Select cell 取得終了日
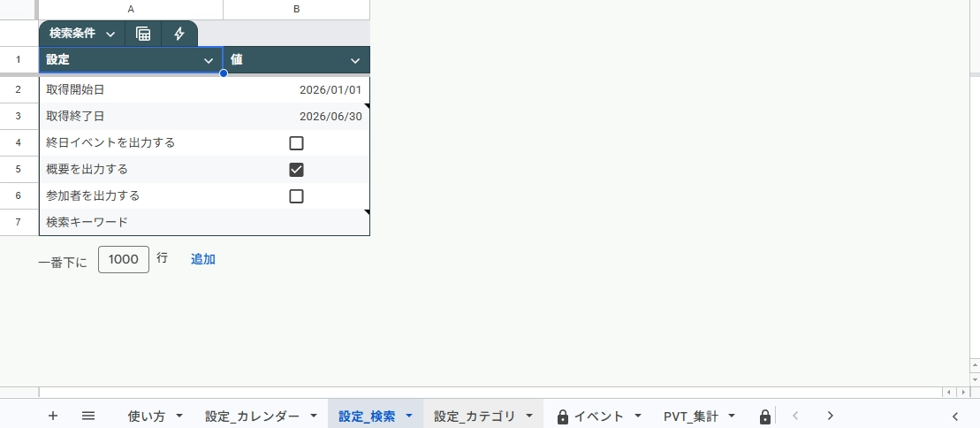980x428 pixels. (131, 117)
